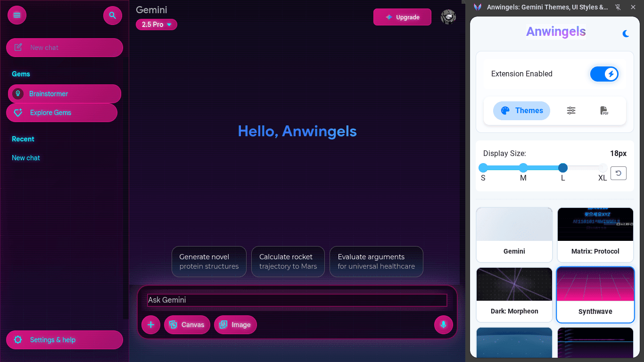Screen dimensions: 644x362
Task: Expand the 2.5 Pro model dropdown
Action: click(x=157, y=25)
